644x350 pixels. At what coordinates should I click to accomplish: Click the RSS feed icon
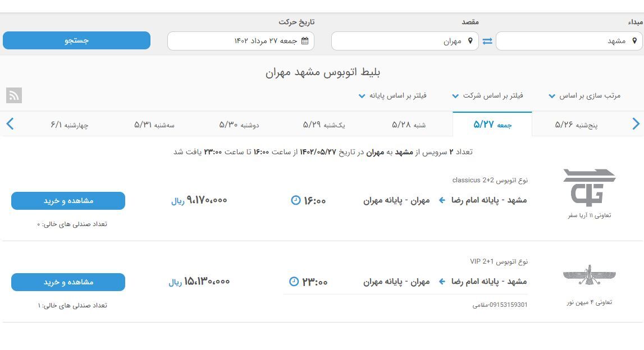click(x=14, y=95)
